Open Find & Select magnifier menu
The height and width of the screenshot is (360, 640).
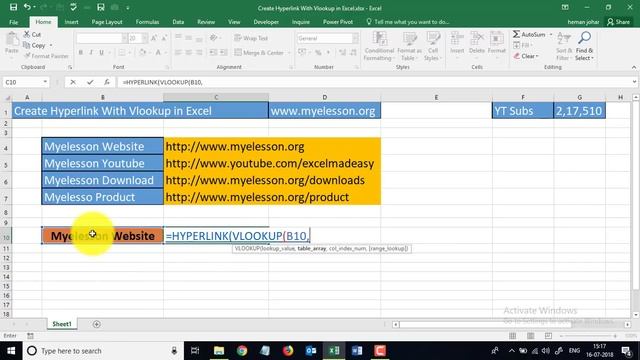[x=584, y=46]
